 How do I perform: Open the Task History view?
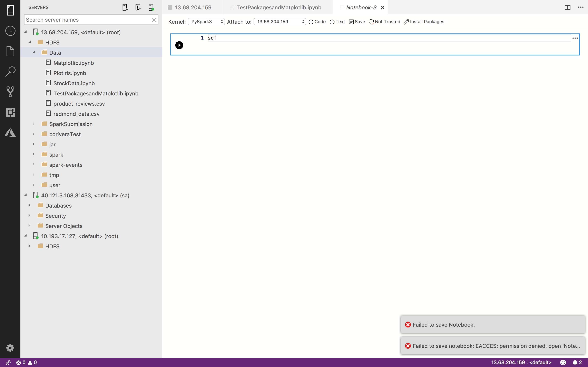10,31
